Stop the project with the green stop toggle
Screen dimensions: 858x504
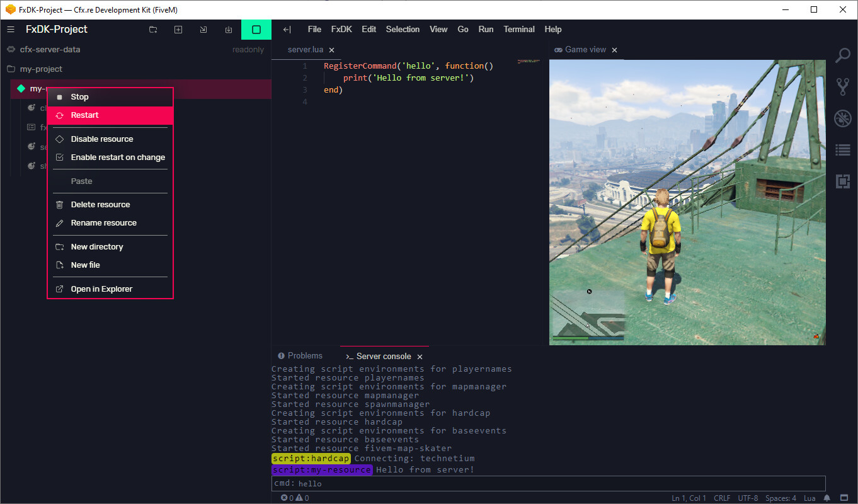pos(256,30)
